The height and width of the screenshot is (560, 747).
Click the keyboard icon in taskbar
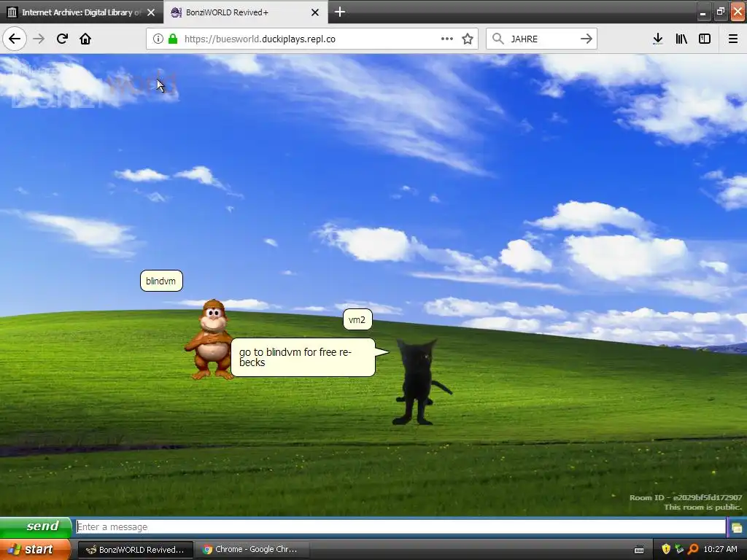pyautogui.click(x=639, y=550)
